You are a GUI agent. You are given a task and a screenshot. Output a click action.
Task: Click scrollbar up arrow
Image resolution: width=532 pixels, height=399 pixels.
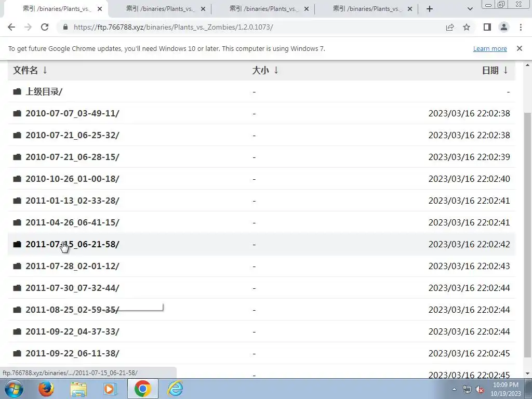click(x=528, y=65)
